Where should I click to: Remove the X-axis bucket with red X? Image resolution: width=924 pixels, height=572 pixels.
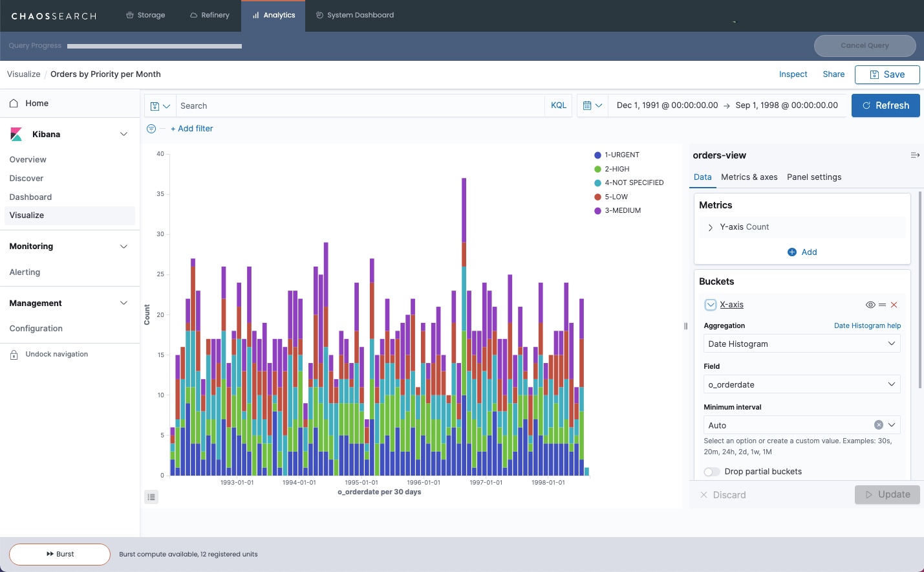click(x=894, y=305)
